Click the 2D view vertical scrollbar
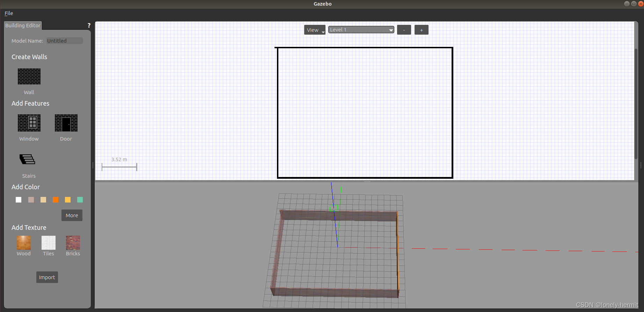This screenshot has width=644, height=312. [636, 104]
